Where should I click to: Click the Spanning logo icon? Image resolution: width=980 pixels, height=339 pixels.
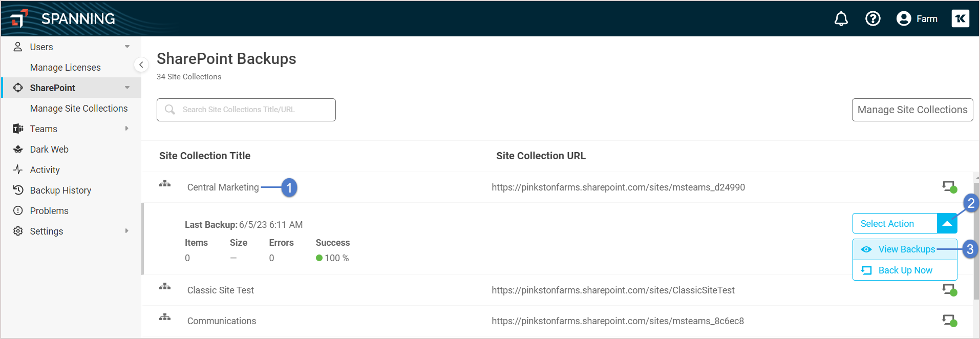tap(19, 18)
